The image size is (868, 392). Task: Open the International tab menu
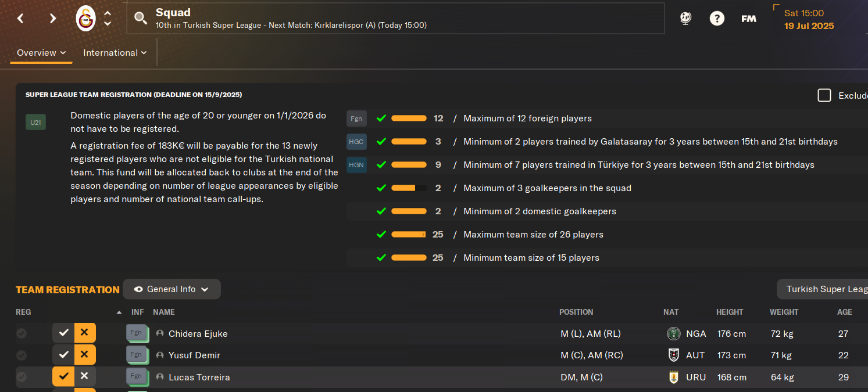(x=115, y=53)
